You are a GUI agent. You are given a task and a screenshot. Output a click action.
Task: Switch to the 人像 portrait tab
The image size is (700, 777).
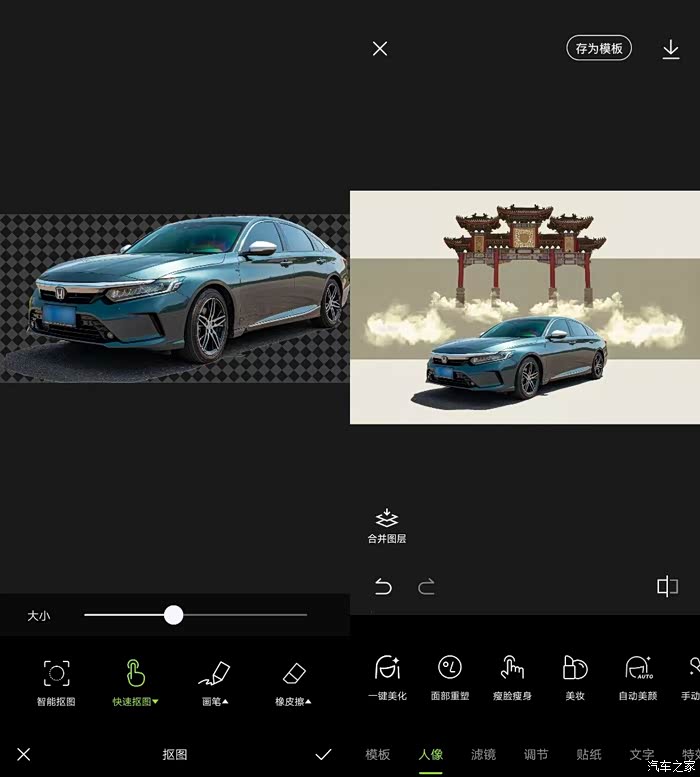coord(431,755)
